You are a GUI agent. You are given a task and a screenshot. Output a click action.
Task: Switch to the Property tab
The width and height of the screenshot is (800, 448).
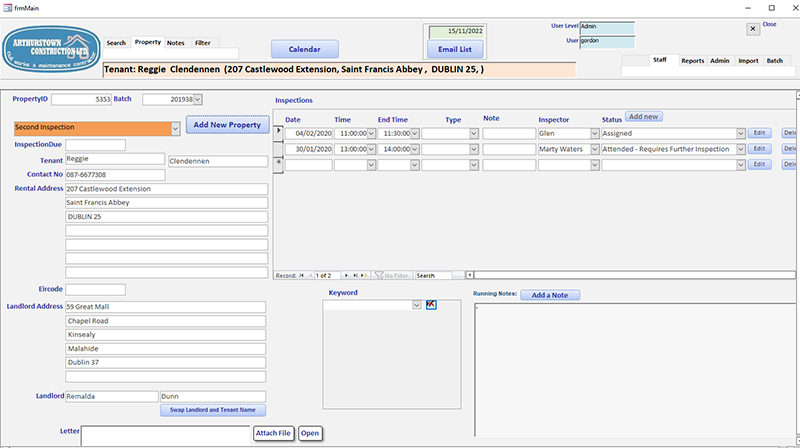[148, 42]
